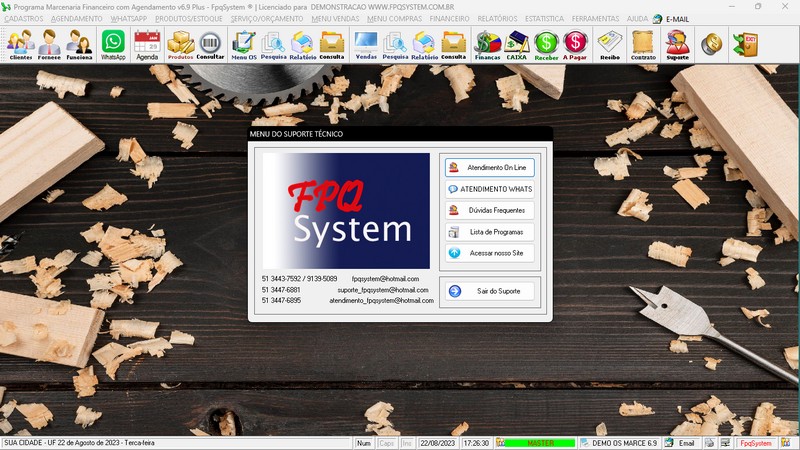
Task: Click phone number 51 3447-6881
Action: pyautogui.click(x=281, y=290)
